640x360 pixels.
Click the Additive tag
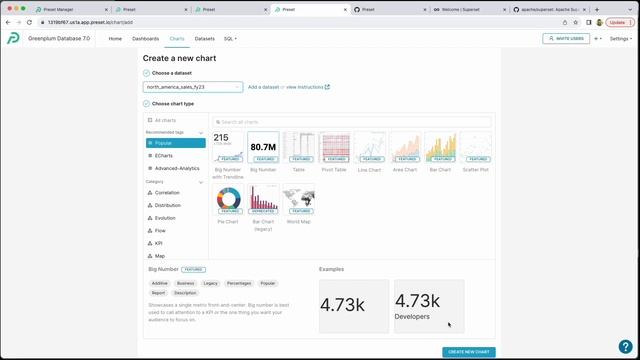pos(160,283)
